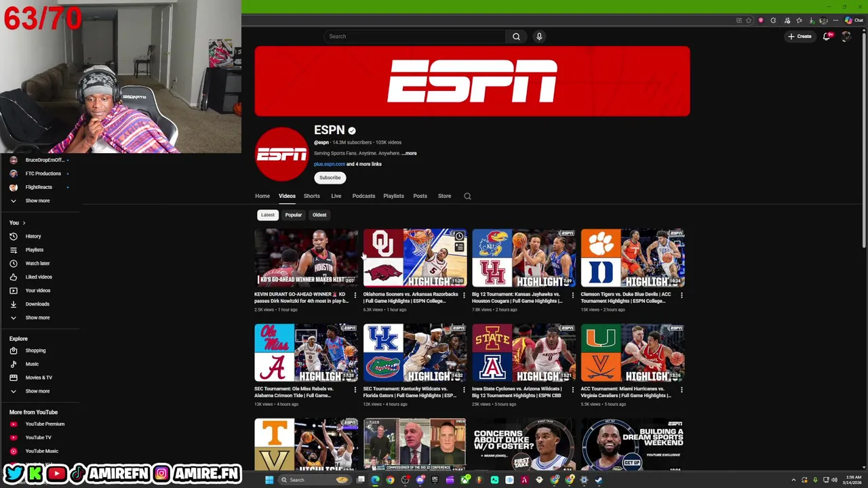Open Liked videos in the sidebar

(x=41, y=277)
